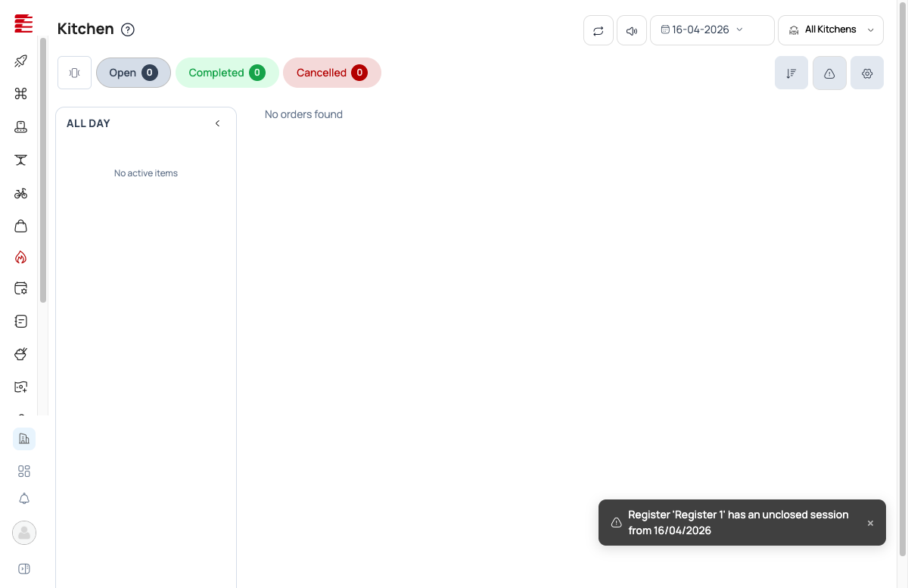The width and height of the screenshot is (908, 588).
Task: Open the All Kitchens dropdown
Action: (831, 30)
